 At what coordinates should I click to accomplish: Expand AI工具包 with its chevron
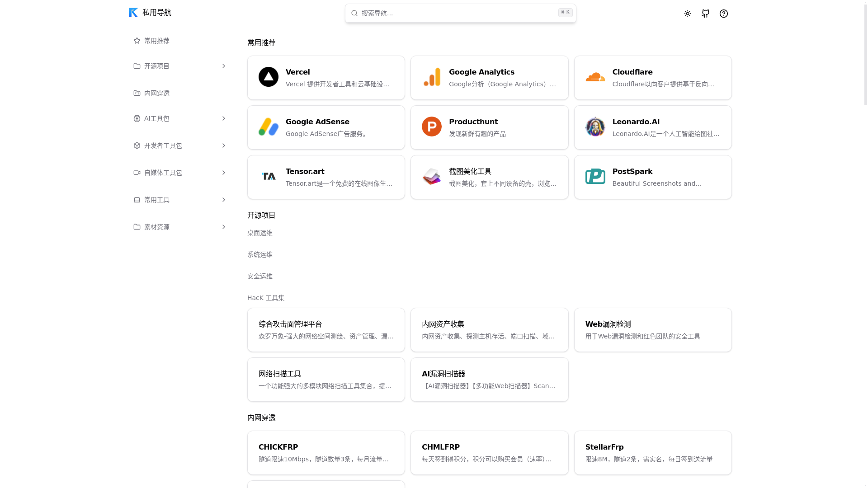pyautogui.click(x=223, y=118)
